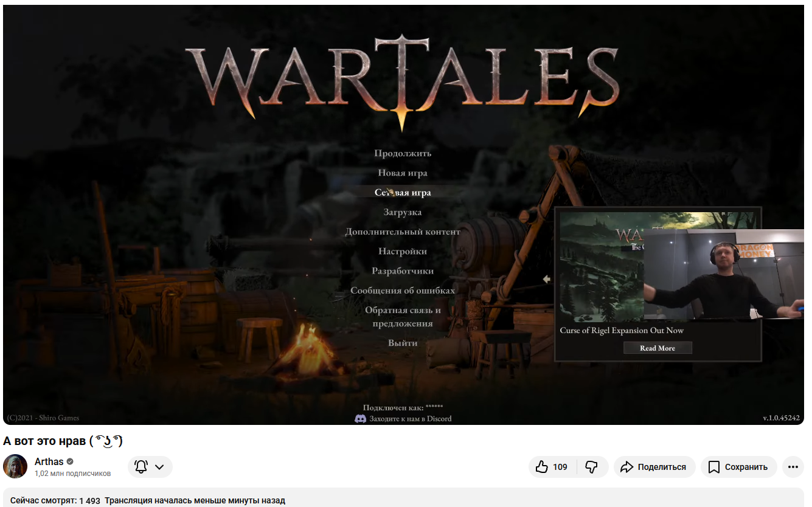Open the Загрузка menu item

click(403, 212)
